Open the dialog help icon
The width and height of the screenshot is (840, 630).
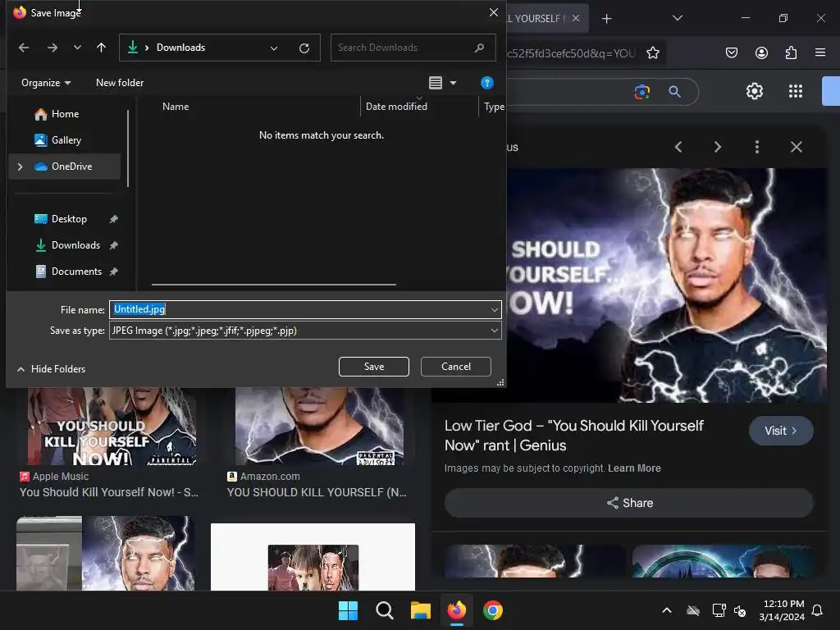(486, 83)
